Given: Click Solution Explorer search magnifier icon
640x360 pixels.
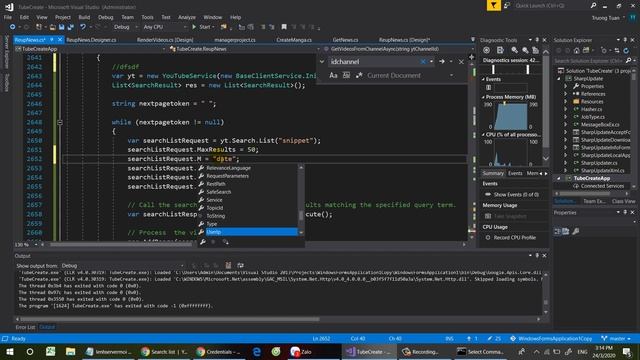Looking at the screenshot, I should pos(628,61).
